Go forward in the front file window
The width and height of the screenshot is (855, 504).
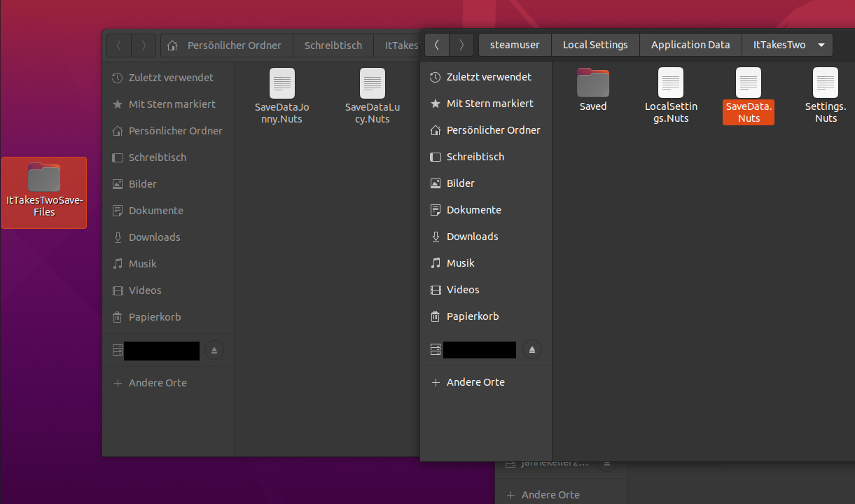[x=461, y=45]
